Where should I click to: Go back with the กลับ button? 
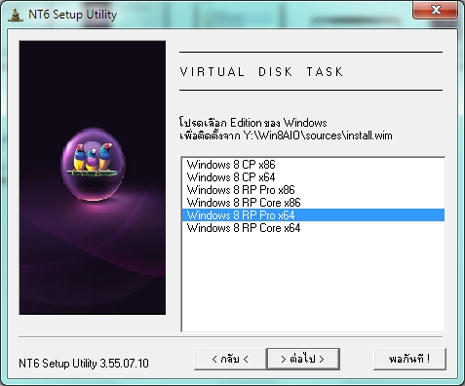(x=230, y=359)
